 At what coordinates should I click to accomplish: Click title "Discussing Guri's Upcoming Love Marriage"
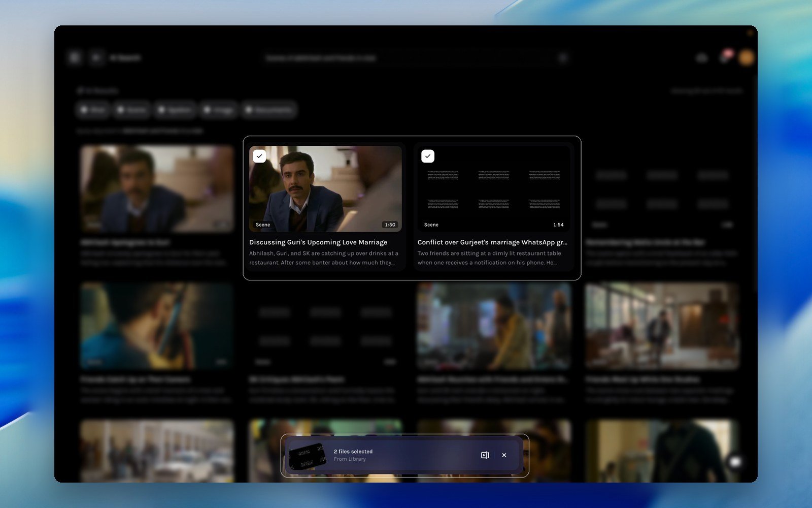(318, 242)
